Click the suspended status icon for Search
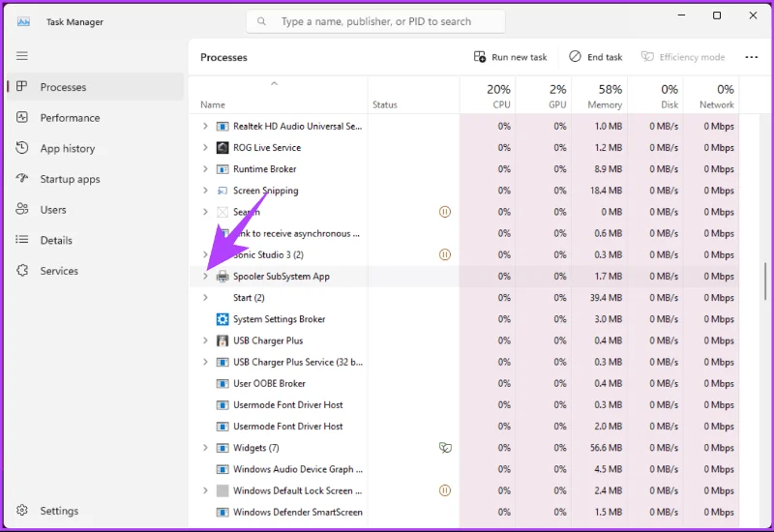 [445, 212]
